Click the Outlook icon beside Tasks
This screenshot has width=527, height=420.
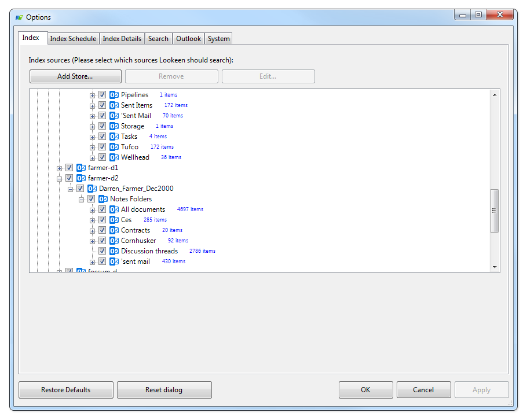114,137
